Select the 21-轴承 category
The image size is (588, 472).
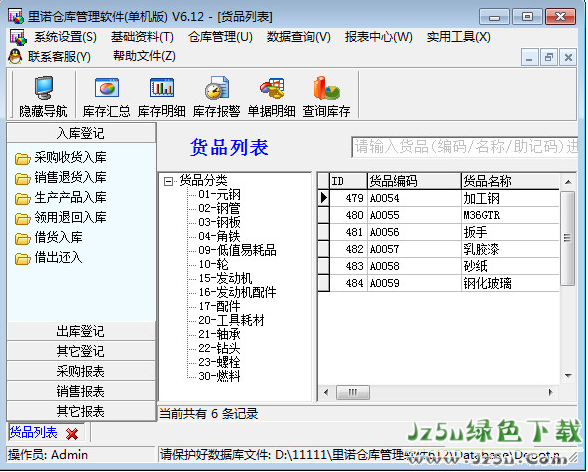pyautogui.click(x=219, y=334)
